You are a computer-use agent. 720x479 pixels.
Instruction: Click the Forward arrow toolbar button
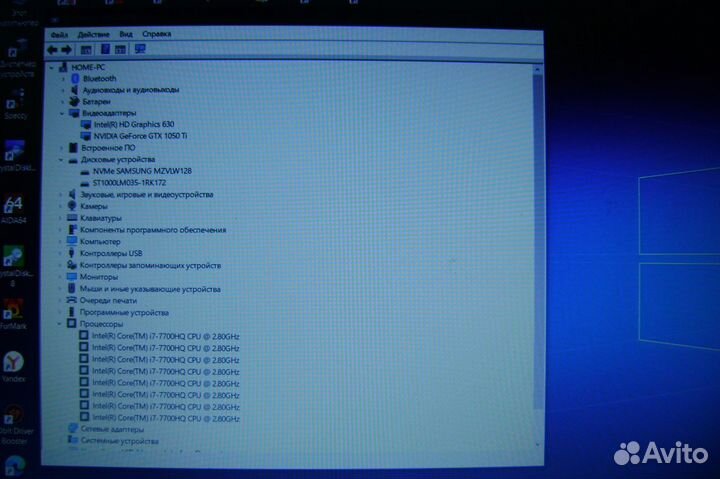point(67,50)
